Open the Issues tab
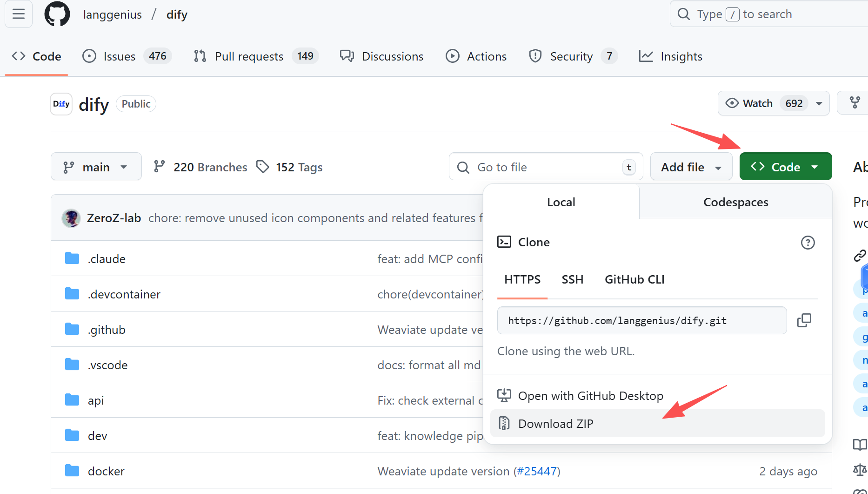868x494 pixels. (127, 56)
